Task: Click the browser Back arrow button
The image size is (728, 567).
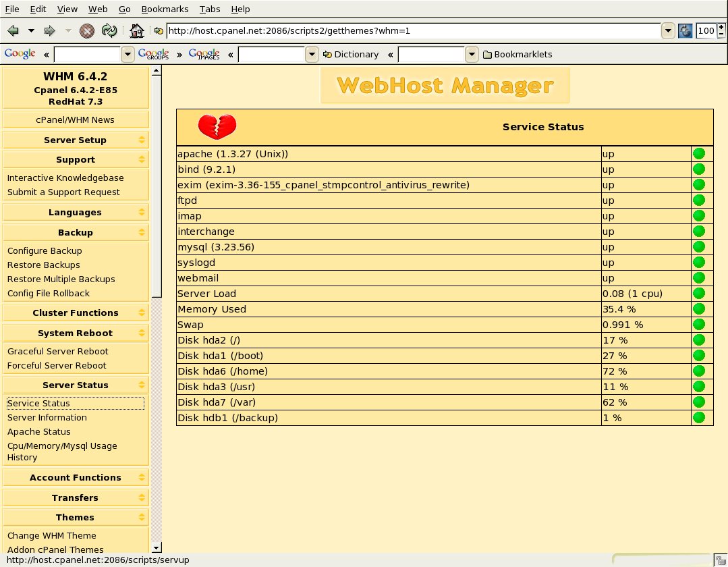Action: [x=13, y=30]
